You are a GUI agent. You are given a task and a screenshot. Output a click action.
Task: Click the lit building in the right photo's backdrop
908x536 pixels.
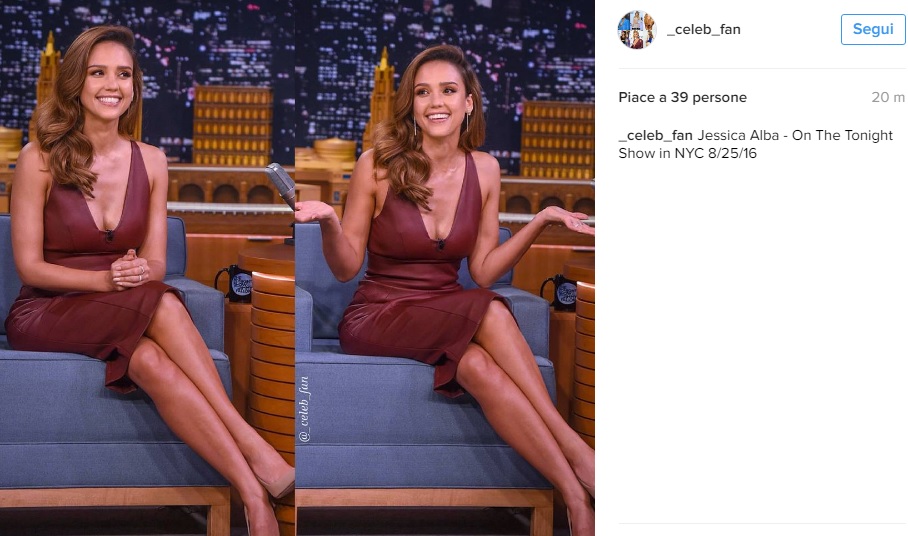558,139
